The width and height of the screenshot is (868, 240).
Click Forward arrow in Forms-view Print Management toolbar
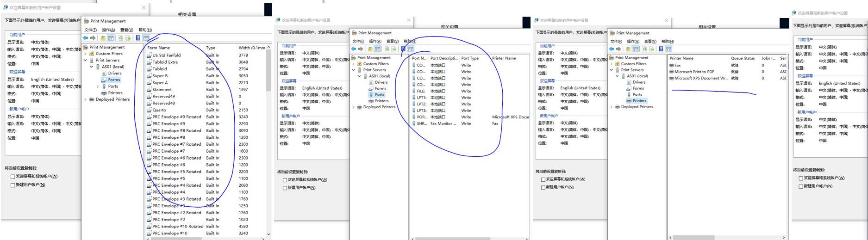tap(93, 38)
